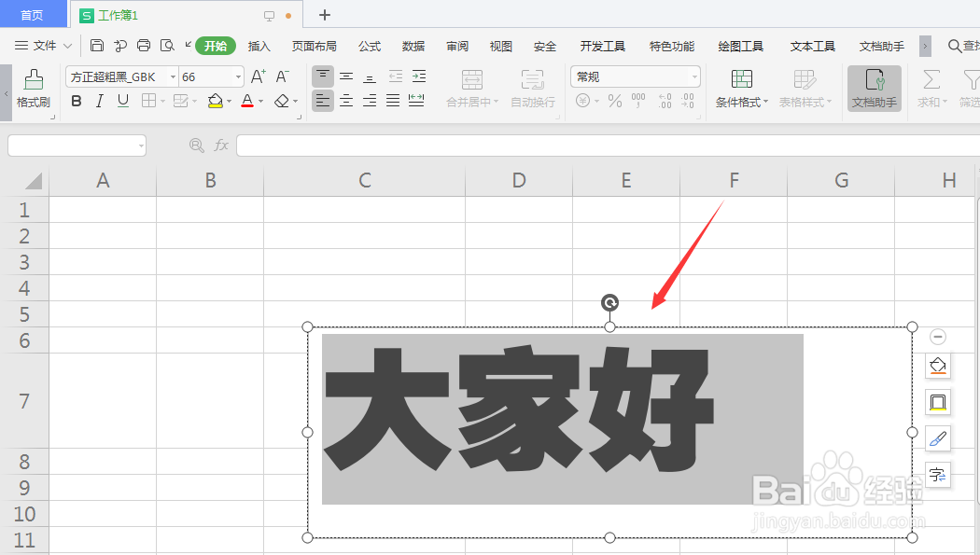The height and width of the screenshot is (555, 980).
Task: Select the shape outline icon on right panel
Action: 937,403
